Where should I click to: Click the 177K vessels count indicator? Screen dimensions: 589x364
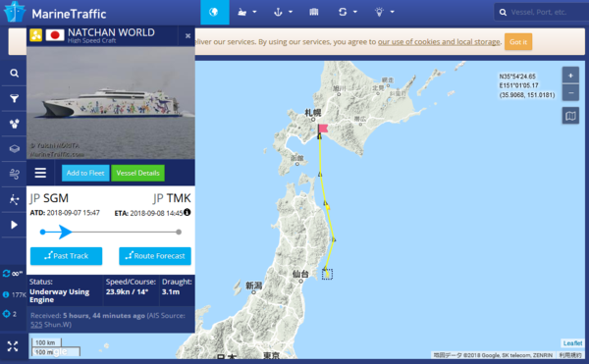click(15, 295)
